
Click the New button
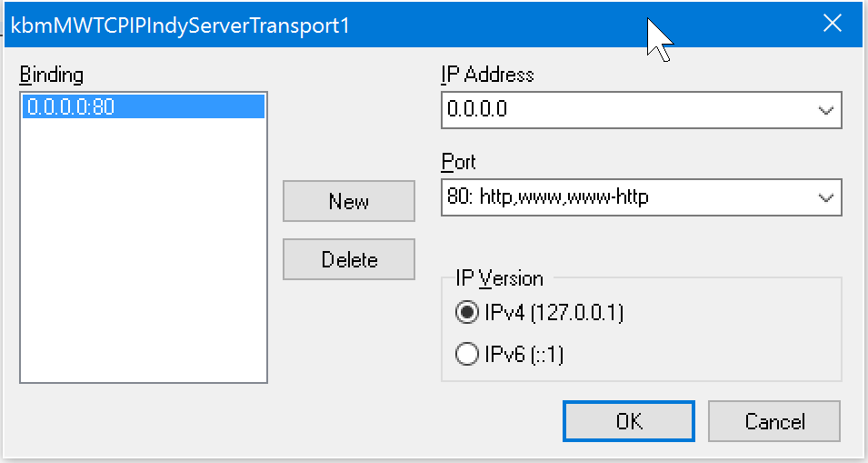click(349, 201)
